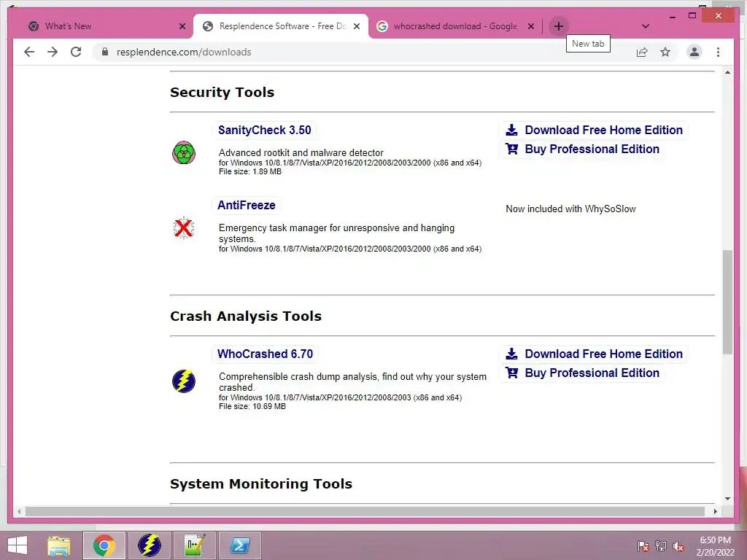Open the taskbar clock showing 6:50 PM
Viewport: 747px width, 560px height.
[715, 546]
